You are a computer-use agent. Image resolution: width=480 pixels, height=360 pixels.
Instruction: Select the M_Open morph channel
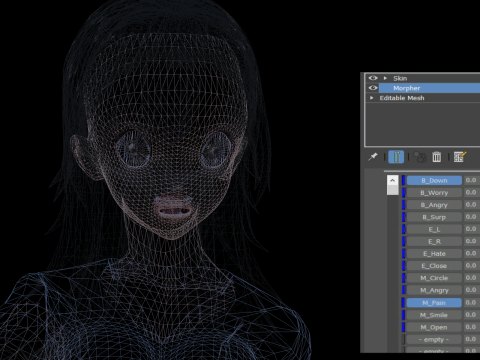tap(434, 327)
